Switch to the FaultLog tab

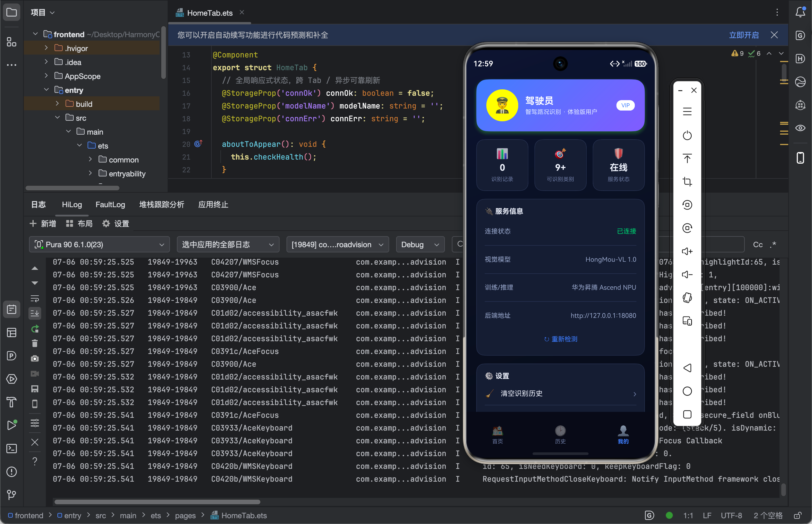tap(110, 205)
